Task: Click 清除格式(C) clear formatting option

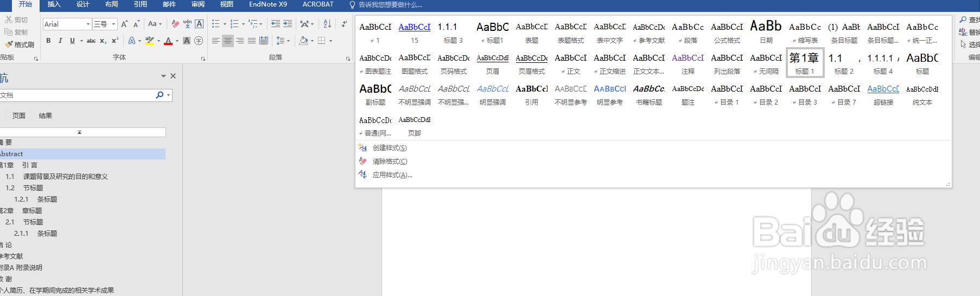Action: point(389,162)
